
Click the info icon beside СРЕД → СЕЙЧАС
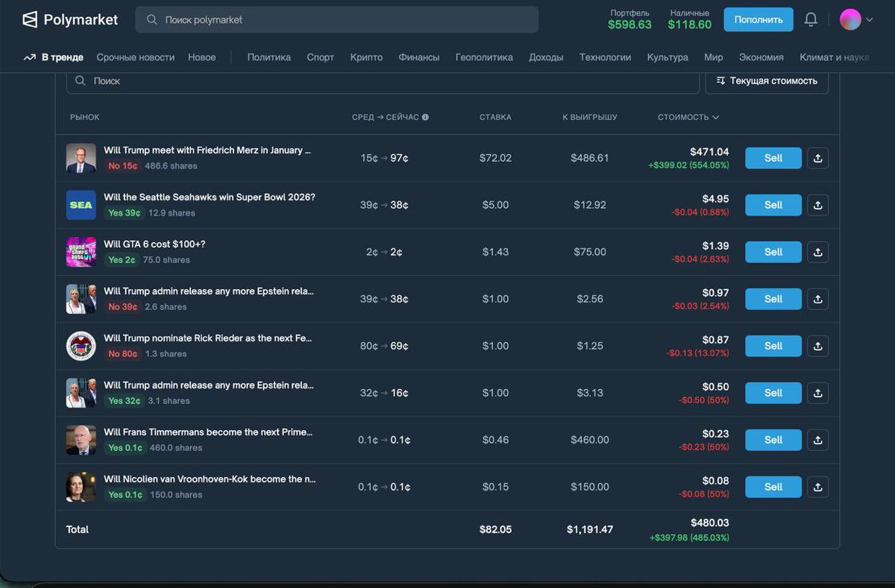pos(425,117)
